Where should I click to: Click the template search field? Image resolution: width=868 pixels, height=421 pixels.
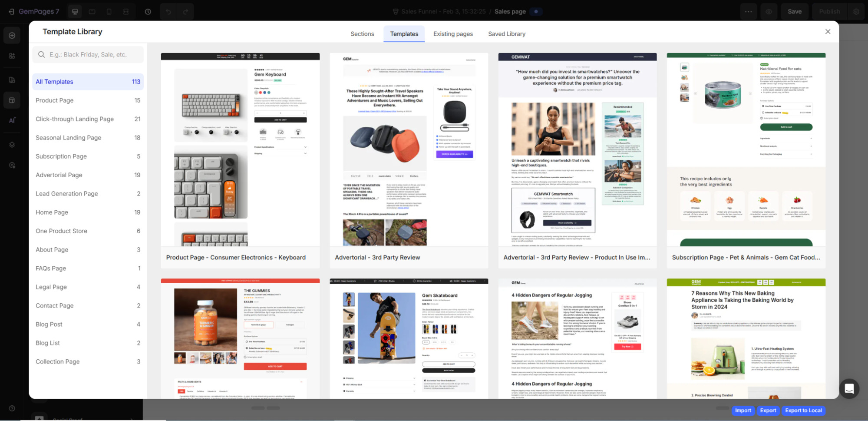(88, 54)
